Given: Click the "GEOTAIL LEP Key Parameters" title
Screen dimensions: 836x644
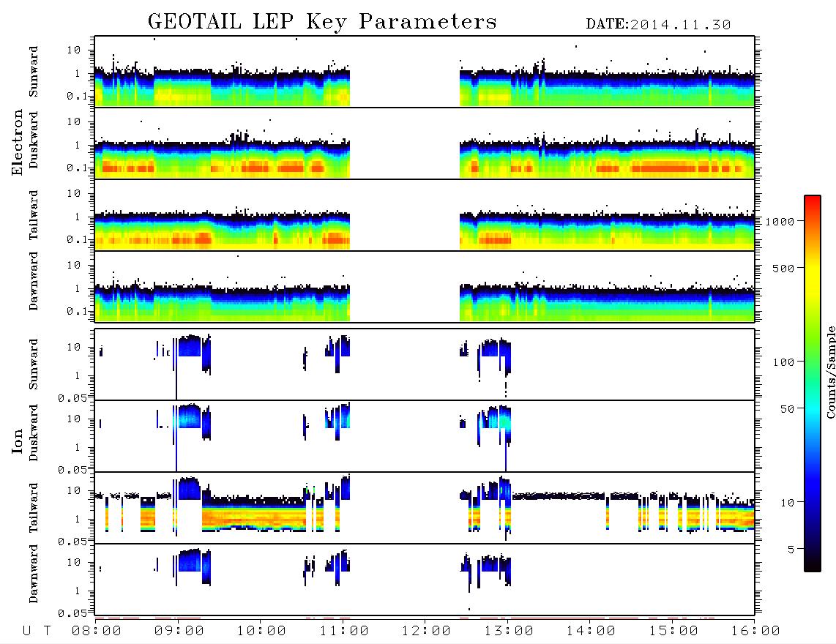Looking at the screenshot, I should coord(322,22).
